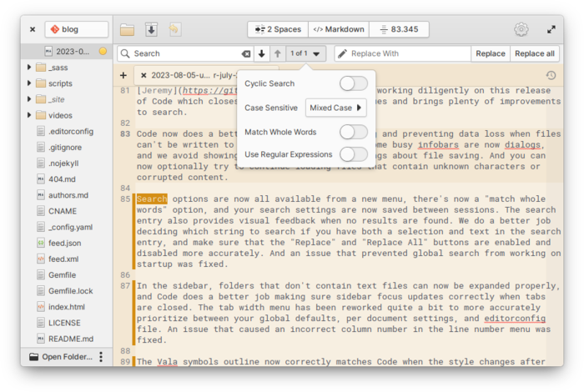Click the save document download-arrow icon

point(151,30)
